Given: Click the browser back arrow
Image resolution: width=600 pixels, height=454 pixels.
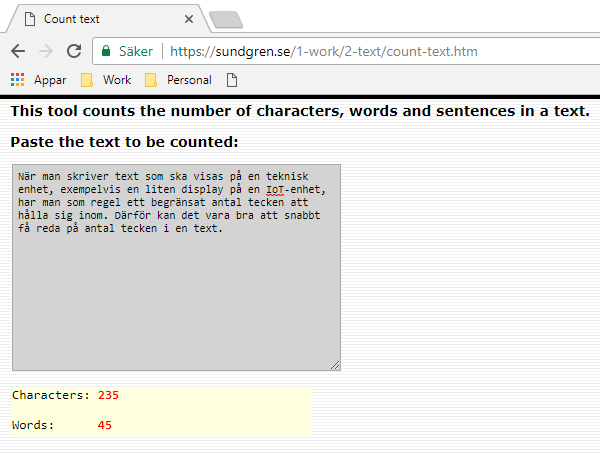Looking at the screenshot, I should pyautogui.click(x=18, y=51).
